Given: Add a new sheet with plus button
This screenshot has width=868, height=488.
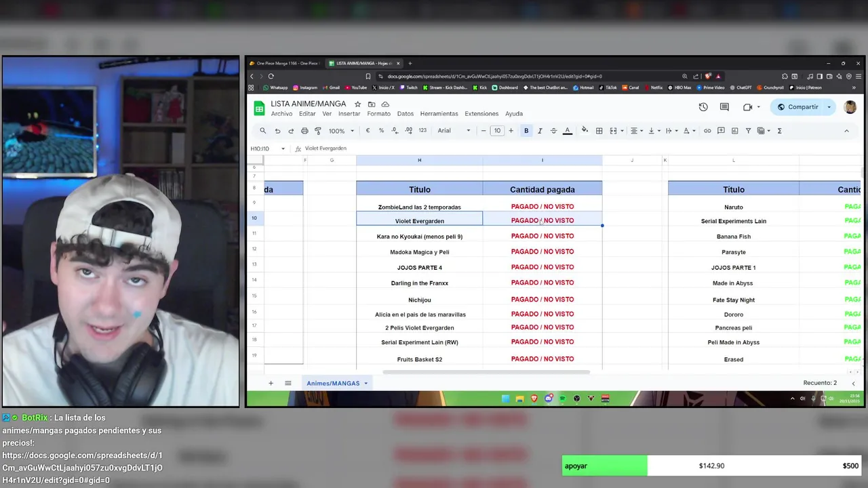Looking at the screenshot, I should pos(271,383).
